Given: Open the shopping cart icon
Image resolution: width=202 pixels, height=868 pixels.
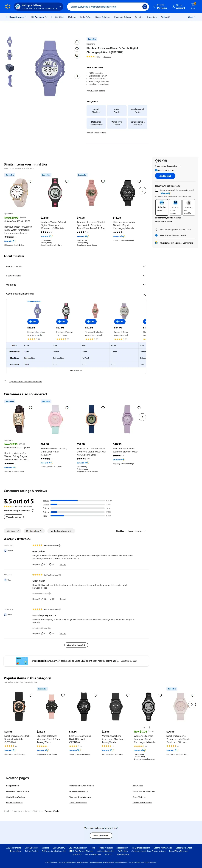Looking at the screenshot, I should pyautogui.click(x=193, y=6).
